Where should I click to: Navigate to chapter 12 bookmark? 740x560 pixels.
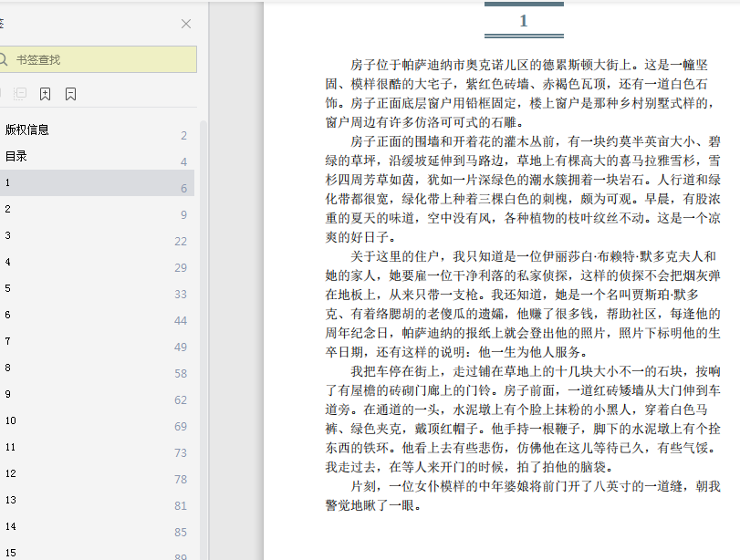(97, 473)
